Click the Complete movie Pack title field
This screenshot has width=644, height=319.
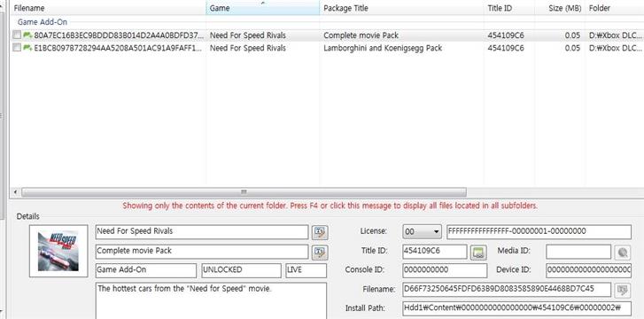(x=202, y=252)
